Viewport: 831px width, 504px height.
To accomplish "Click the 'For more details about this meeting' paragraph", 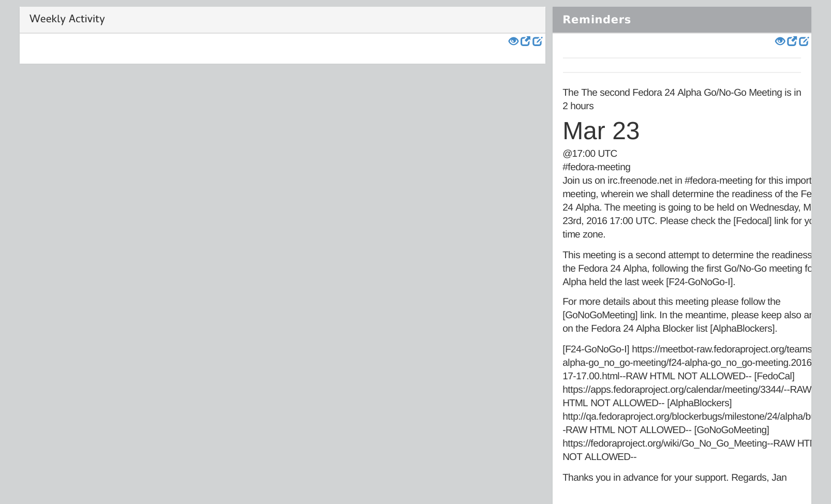I will tap(687, 315).
